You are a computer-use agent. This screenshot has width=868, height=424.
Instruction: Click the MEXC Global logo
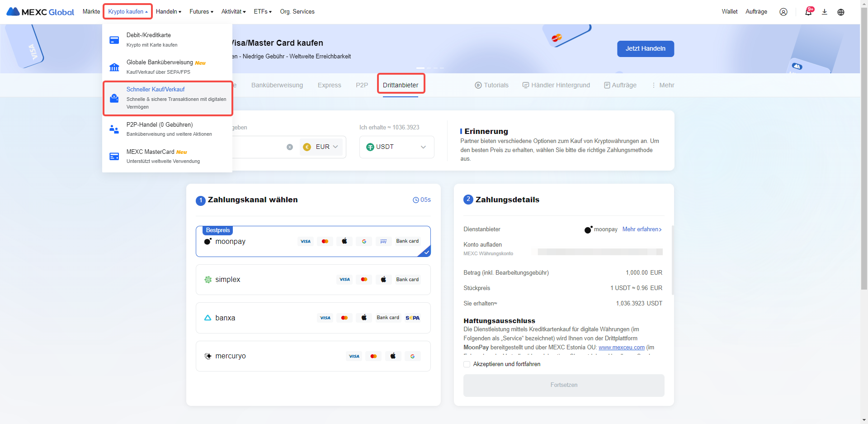coord(40,12)
